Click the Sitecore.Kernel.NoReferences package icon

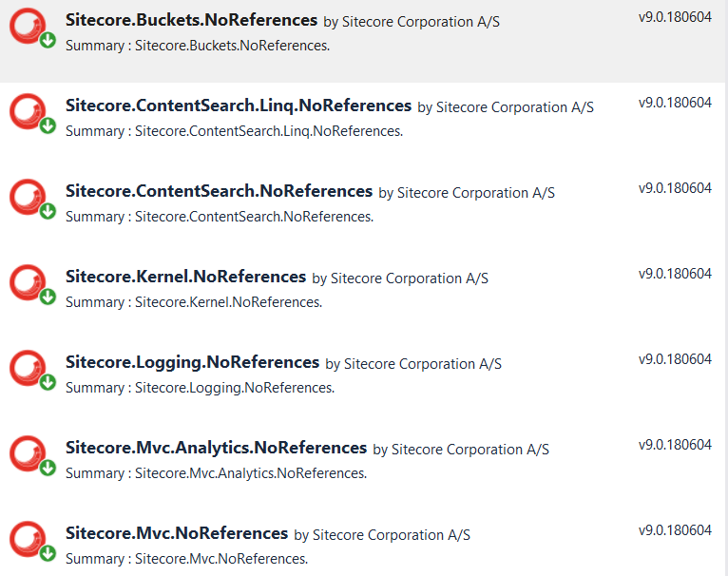[x=30, y=284]
